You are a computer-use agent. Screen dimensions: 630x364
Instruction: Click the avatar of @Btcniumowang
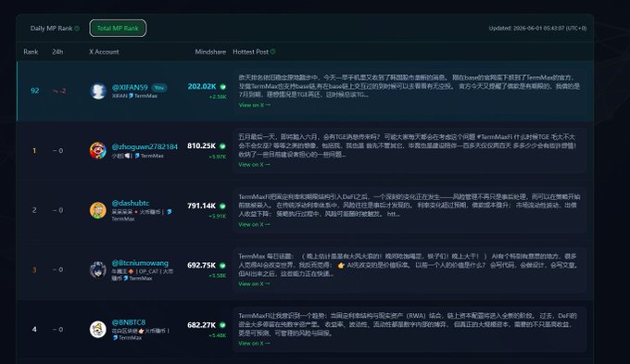(x=98, y=270)
